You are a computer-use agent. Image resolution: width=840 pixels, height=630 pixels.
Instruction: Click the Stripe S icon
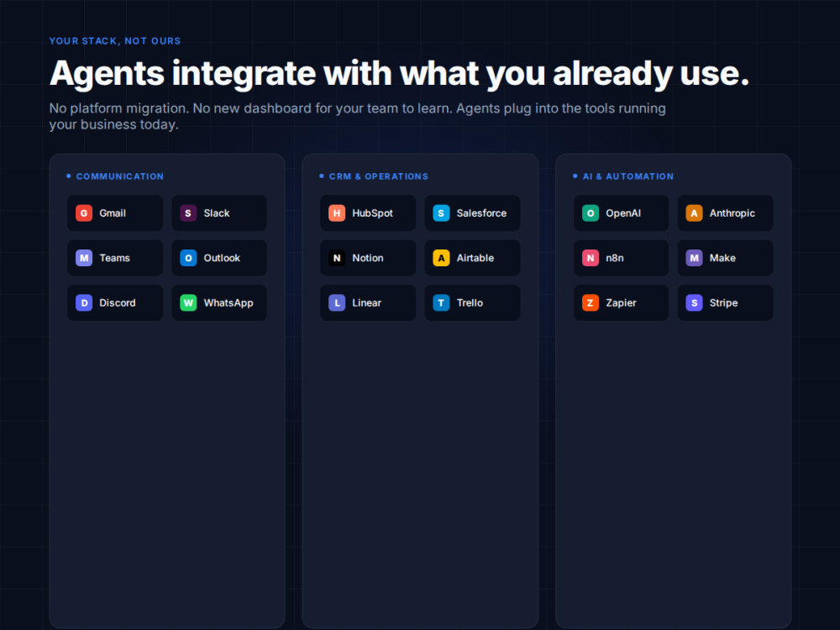(x=695, y=303)
